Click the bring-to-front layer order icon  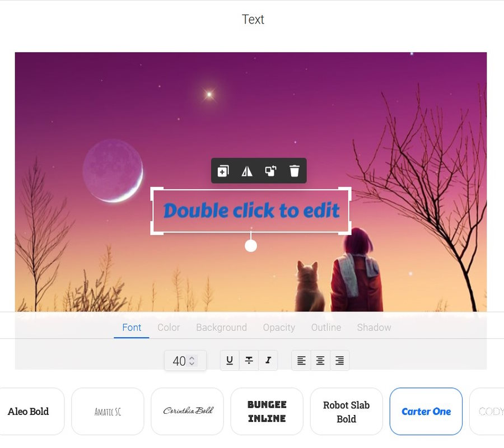270,171
